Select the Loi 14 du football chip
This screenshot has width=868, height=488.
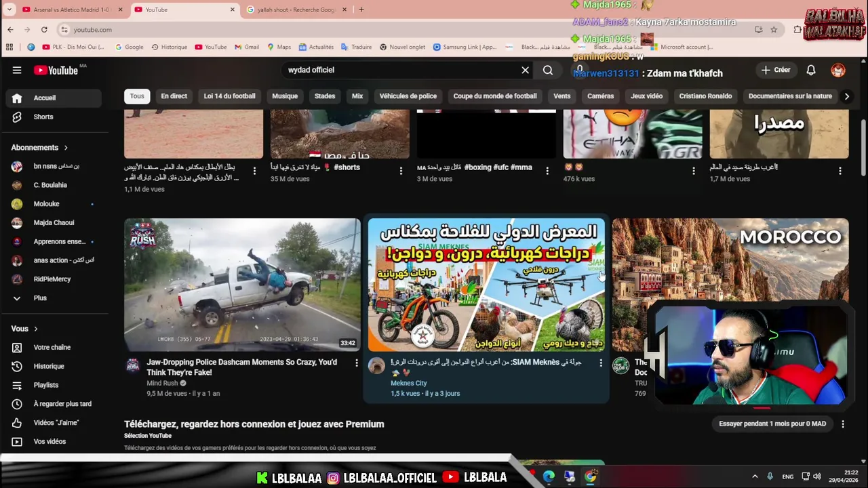229,96
